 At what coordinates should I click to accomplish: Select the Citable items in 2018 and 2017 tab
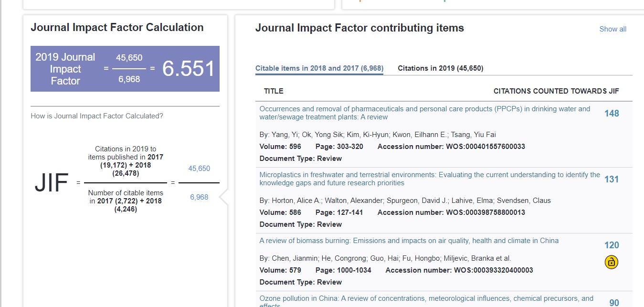tap(319, 68)
